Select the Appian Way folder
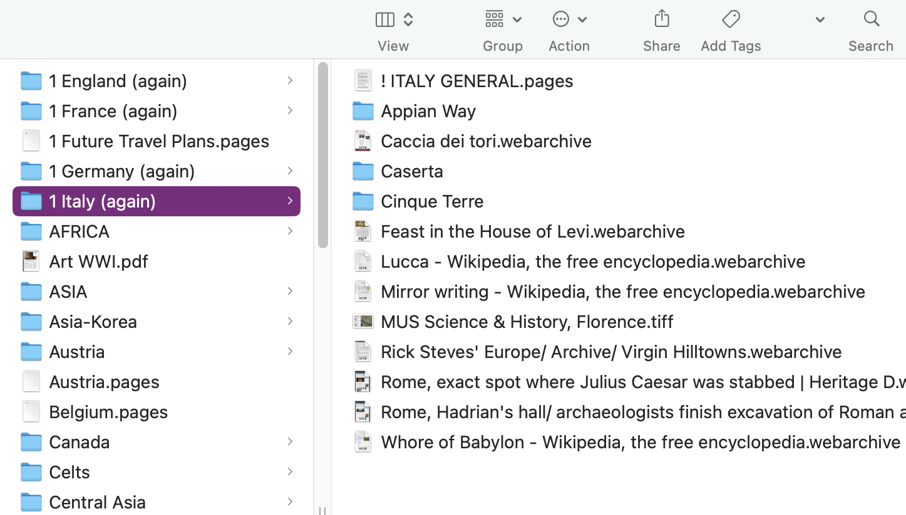The width and height of the screenshot is (906, 515). coord(427,111)
